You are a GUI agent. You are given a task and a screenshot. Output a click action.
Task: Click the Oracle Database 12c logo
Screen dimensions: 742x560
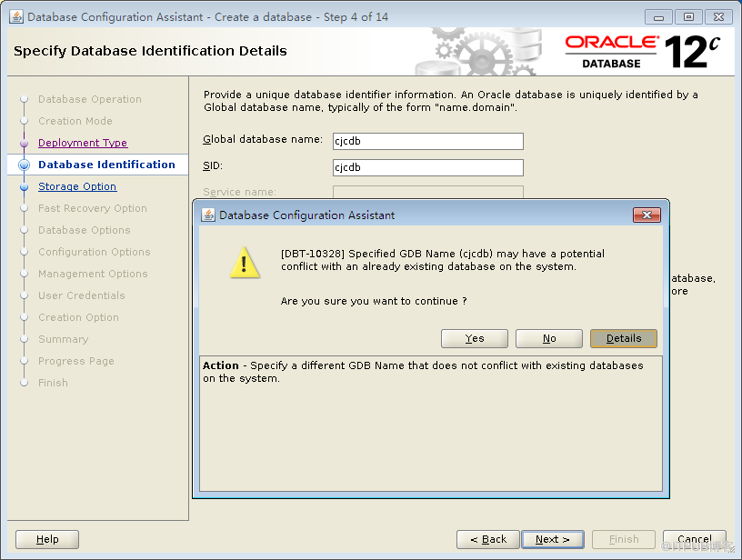[x=643, y=52]
